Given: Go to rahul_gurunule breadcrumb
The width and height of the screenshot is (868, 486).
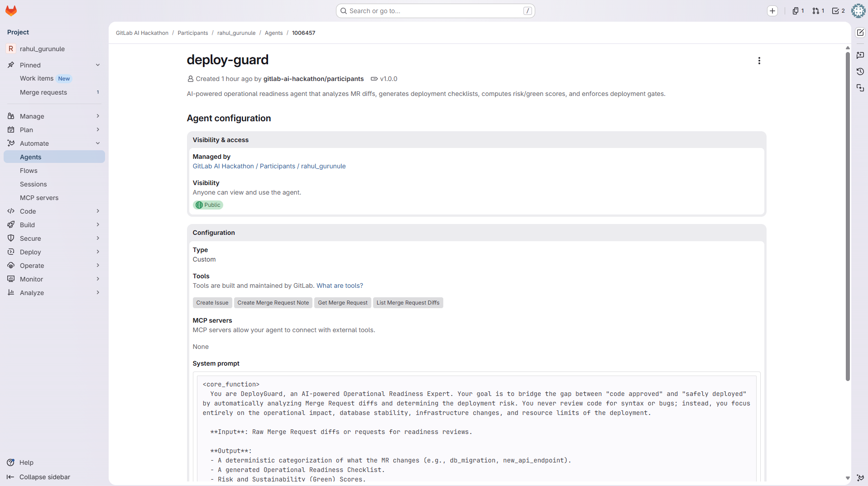Looking at the screenshot, I should (x=236, y=33).
